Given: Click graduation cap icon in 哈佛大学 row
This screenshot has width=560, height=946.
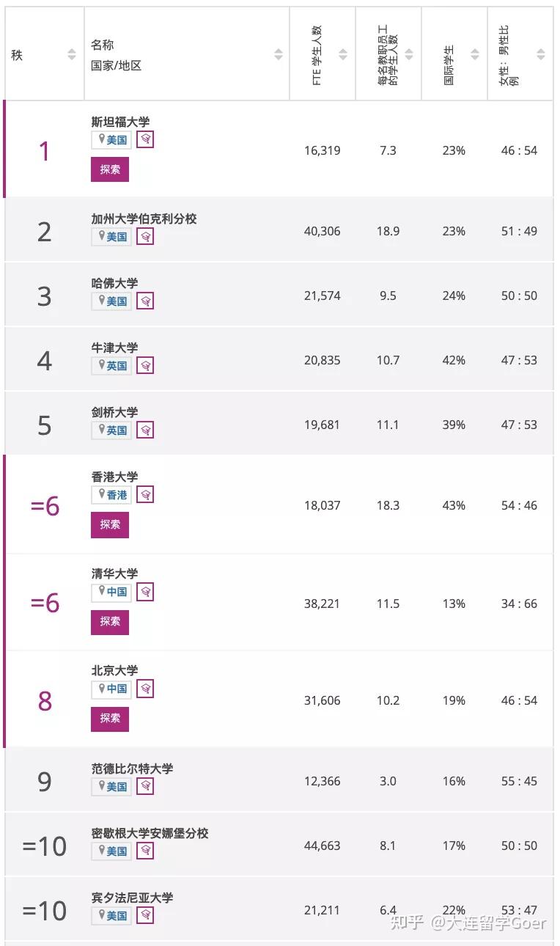Looking at the screenshot, I should pos(145,301).
